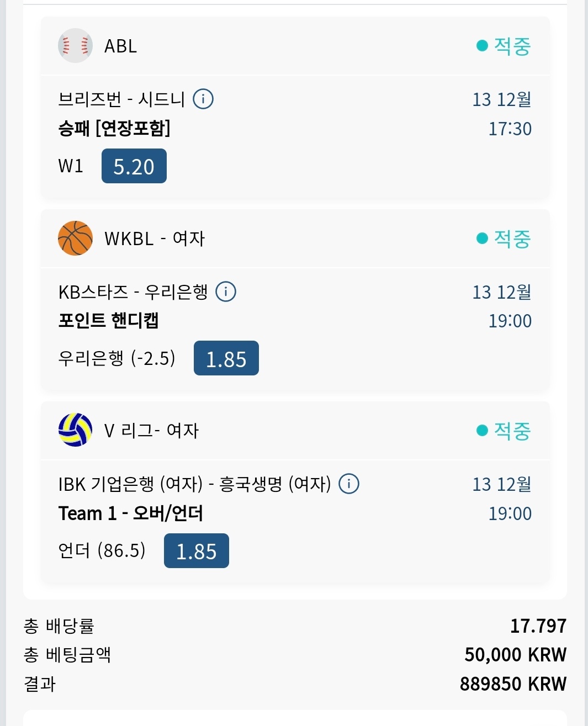Click the 5.20 odds button
The width and height of the screenshot is (588, 726).
pyautogui.click(x=134, y=166)
